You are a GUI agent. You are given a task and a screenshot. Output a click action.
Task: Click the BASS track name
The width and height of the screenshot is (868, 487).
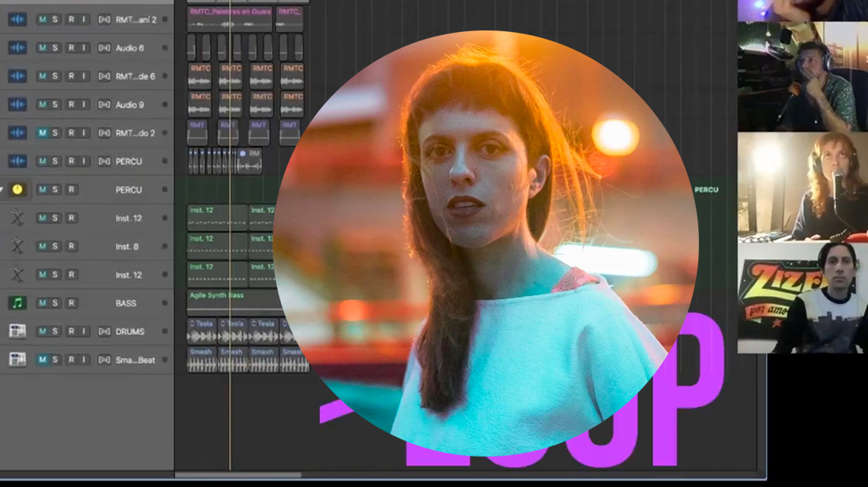pos(126,304)
